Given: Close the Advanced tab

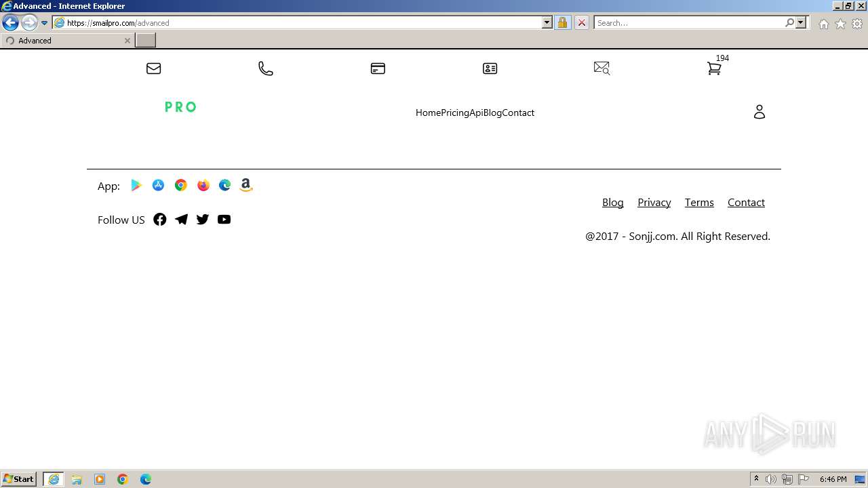Looking at the screenshot, I should pyautogui.click(x=127, y=41).
